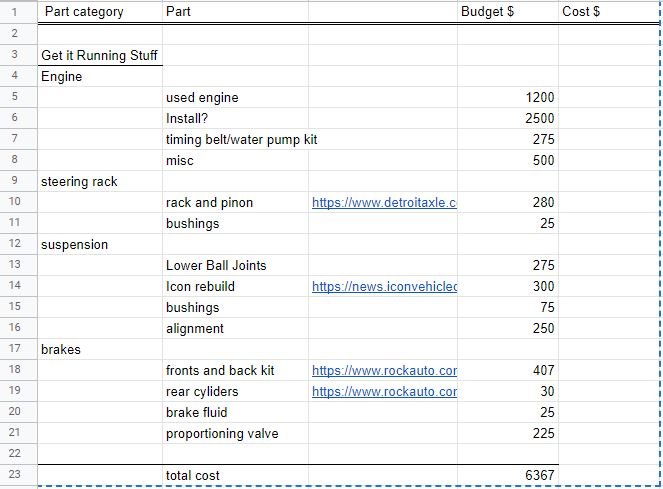Select row header 23
Viewport: 663px width, 489px height.
[x=19, y=475]
